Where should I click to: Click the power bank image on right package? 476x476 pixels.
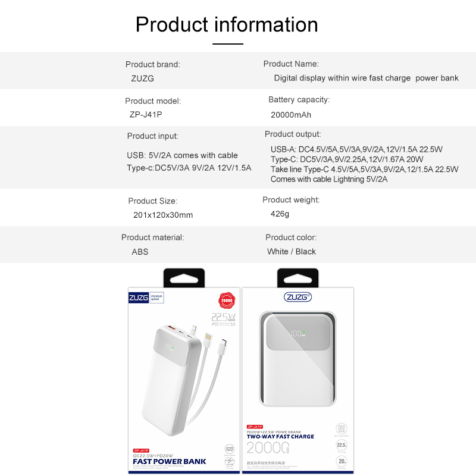(x=298, y=359)
